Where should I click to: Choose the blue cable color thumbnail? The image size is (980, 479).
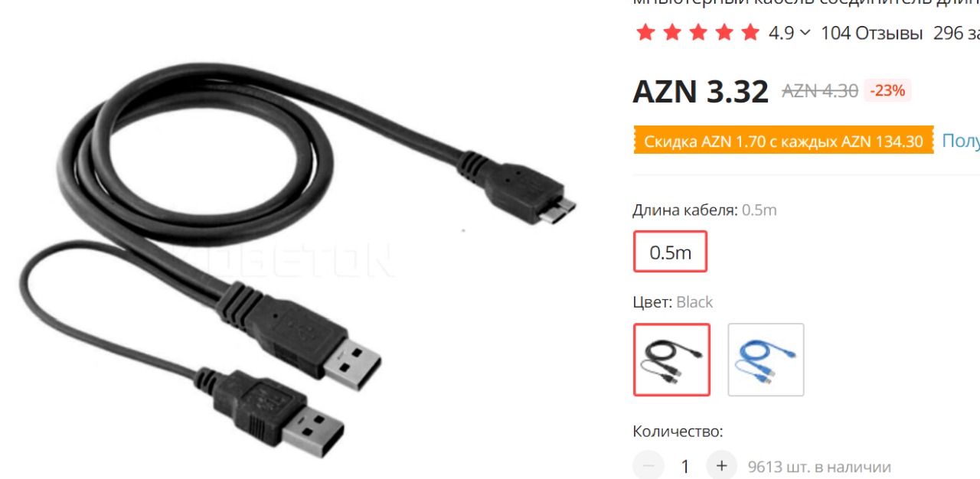click(x=766, y=360)
